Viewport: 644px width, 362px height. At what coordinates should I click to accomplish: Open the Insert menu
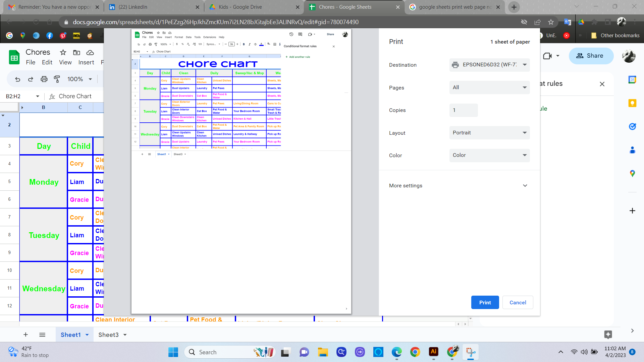point(86,62)
